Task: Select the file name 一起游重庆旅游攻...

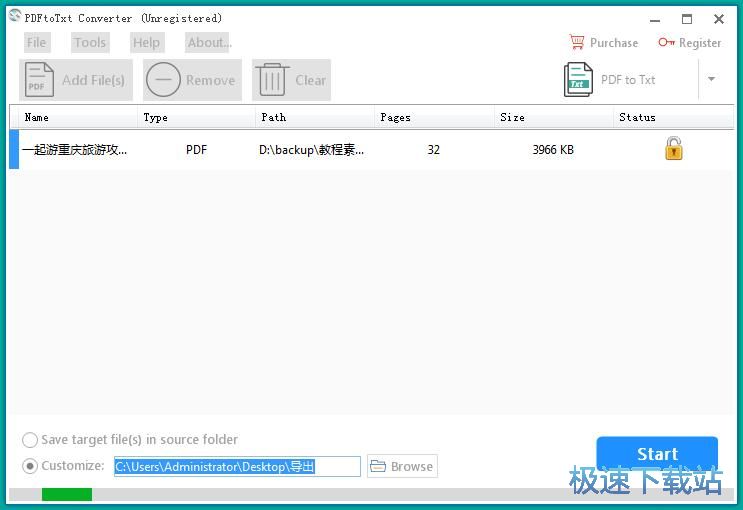Action: tap(74, 150)
